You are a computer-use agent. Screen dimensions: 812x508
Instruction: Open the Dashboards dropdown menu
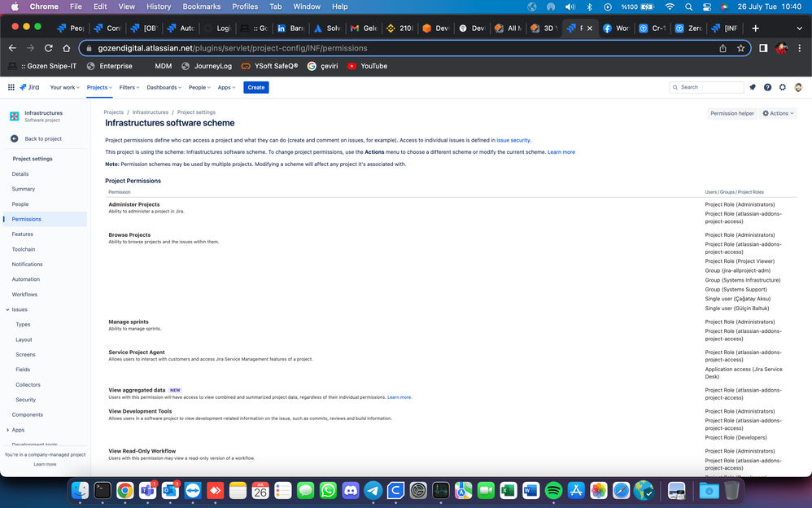(164, 87)
